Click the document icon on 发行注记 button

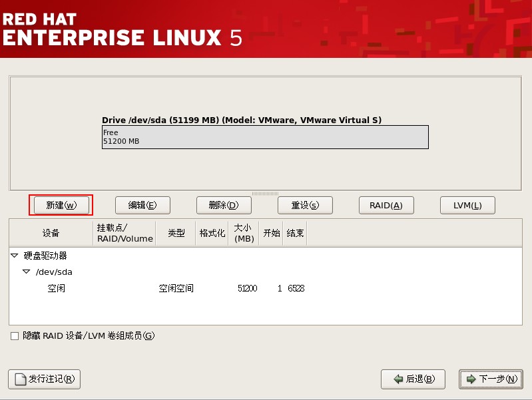(21, 379)
